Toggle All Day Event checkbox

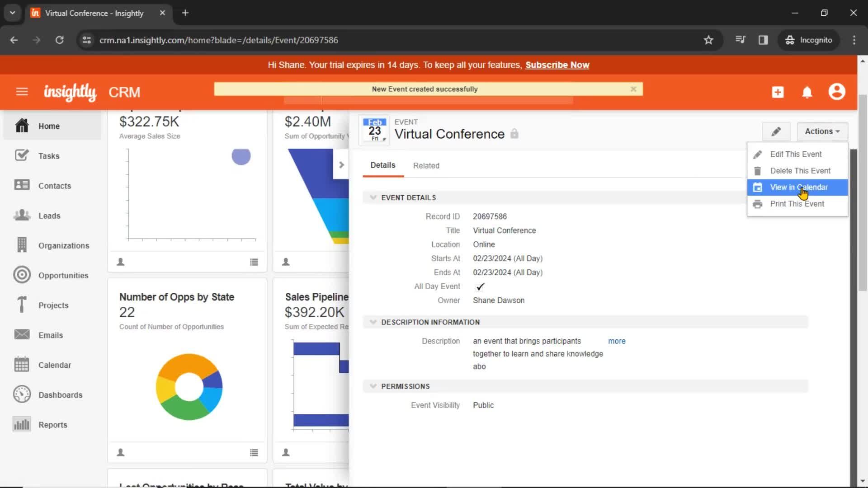click(480, 286)
